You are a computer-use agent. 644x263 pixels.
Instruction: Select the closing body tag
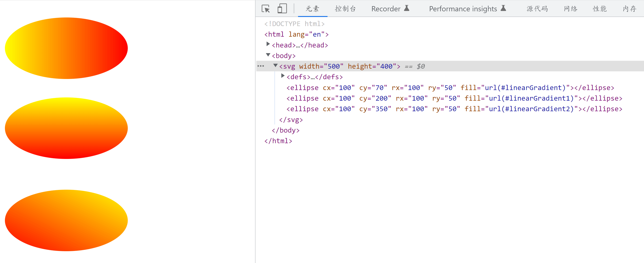[x=286, y=130]
